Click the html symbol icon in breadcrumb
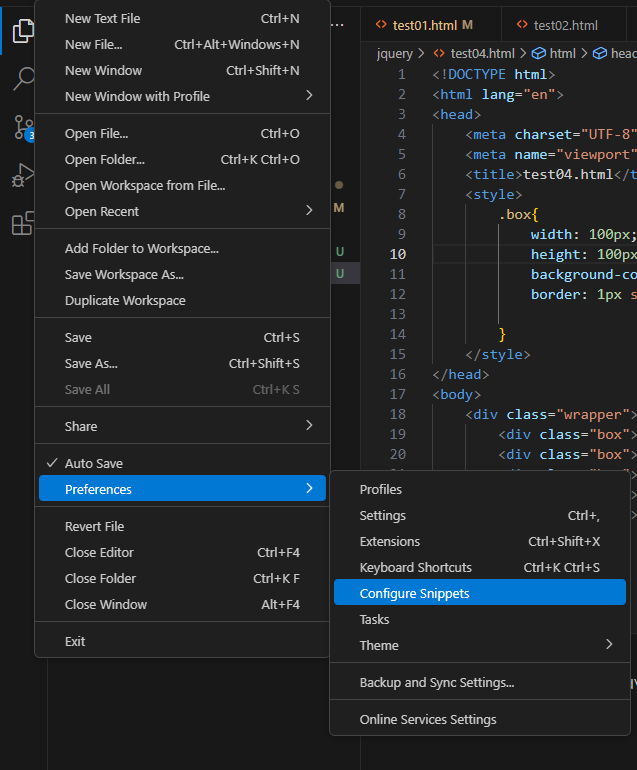This screenshot has height=770, width=637. 538,54
